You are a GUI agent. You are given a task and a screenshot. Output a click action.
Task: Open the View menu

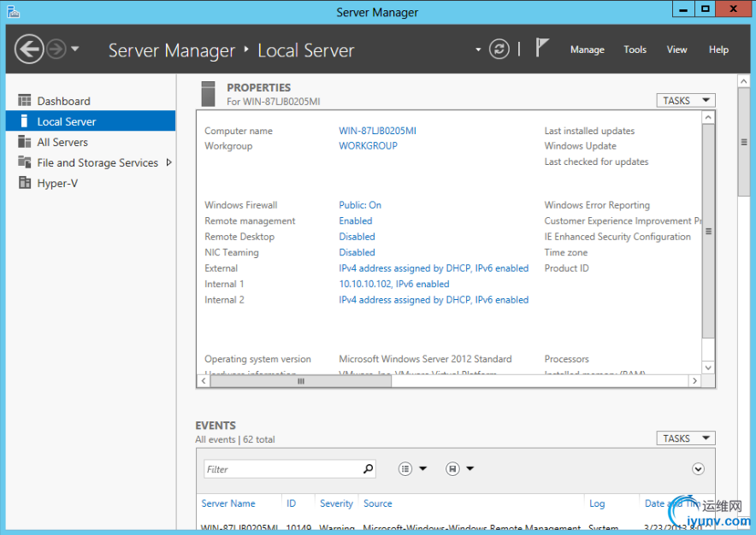coord(676,50)
